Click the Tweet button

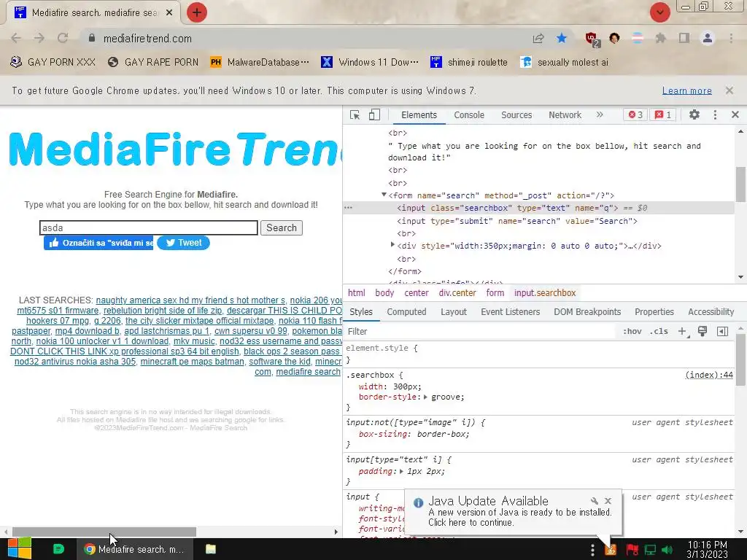click(x=183, y=243)
